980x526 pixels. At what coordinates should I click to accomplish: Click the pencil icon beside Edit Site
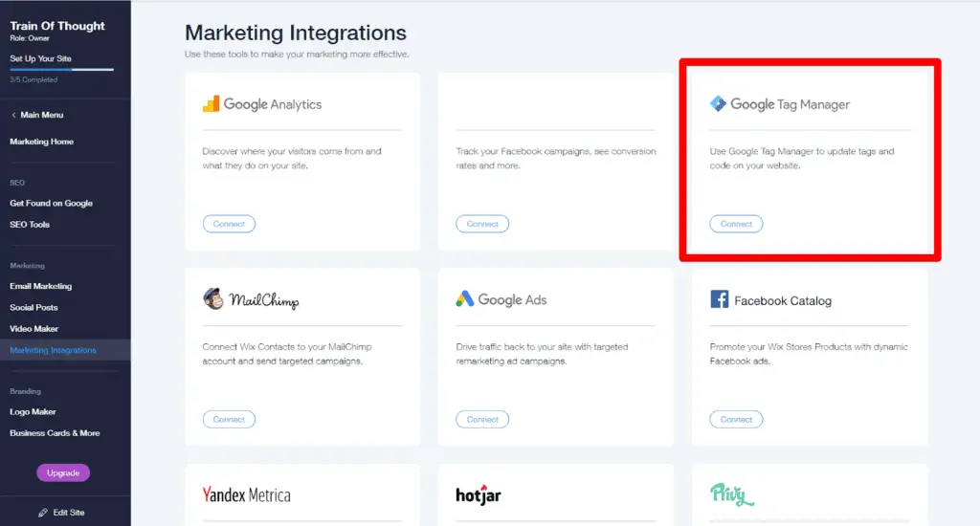pyautogui.click(x=42, y=513)
